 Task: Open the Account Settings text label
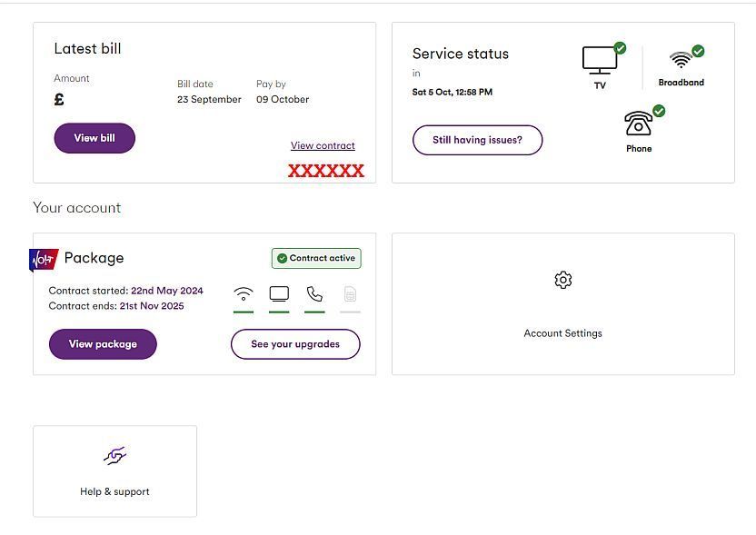pyautogui.click(x=562, y=333)
